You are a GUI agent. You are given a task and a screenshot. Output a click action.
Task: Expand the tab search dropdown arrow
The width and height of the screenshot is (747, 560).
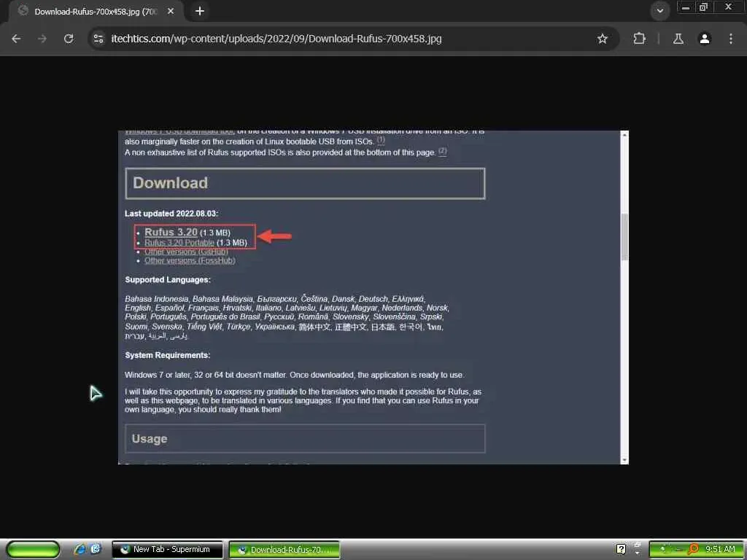(x=659, y=10)
